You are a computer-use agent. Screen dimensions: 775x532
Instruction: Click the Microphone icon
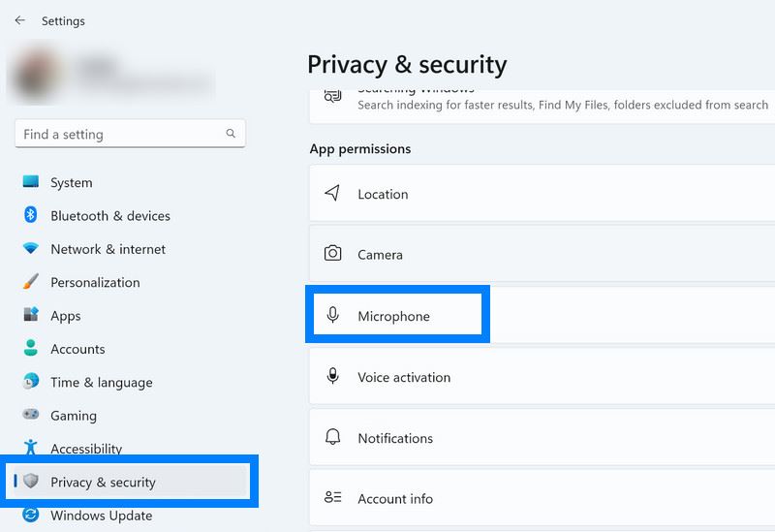click(333, 315)
